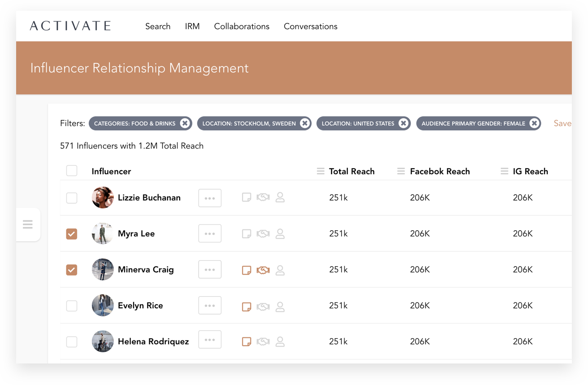Open the note icon for Lizzie Buchanan

246,197
